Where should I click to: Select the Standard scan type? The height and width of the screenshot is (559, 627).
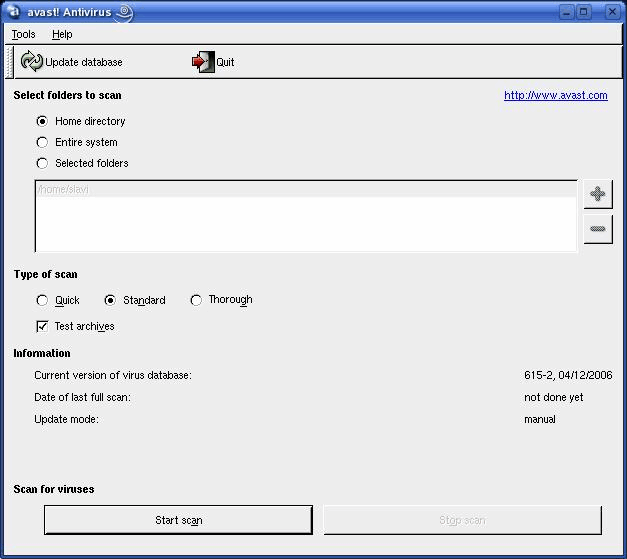[x=110, y=300]
